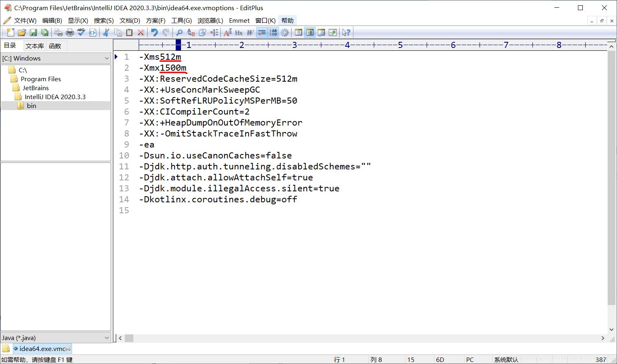Click the context Help pointer icon

(x=346, y=32)
